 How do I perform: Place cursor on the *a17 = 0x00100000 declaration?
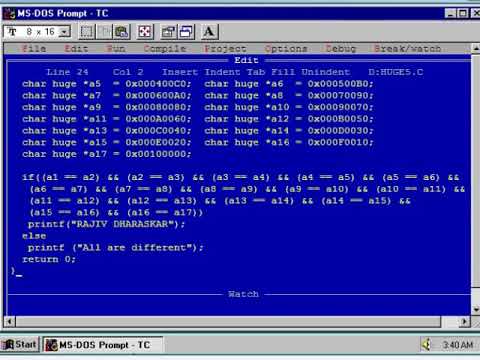pyautogui.click(x=107, y=154)
